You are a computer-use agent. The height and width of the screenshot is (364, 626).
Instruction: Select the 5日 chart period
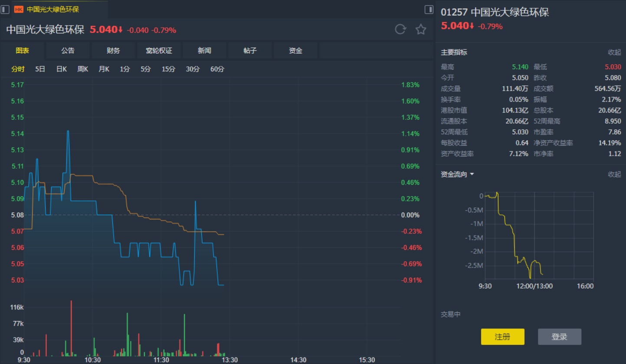tap(40, 69)
